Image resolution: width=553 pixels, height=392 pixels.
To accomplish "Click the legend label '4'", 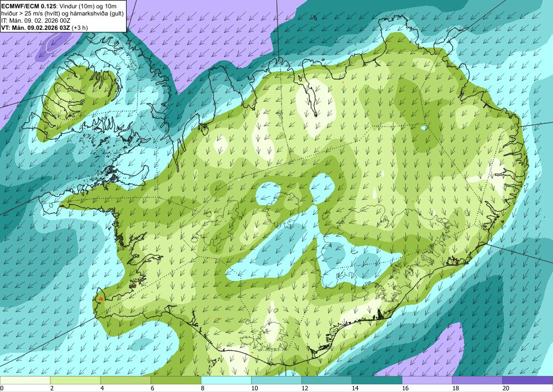I will pyautogui.click(x=102, y=388).
